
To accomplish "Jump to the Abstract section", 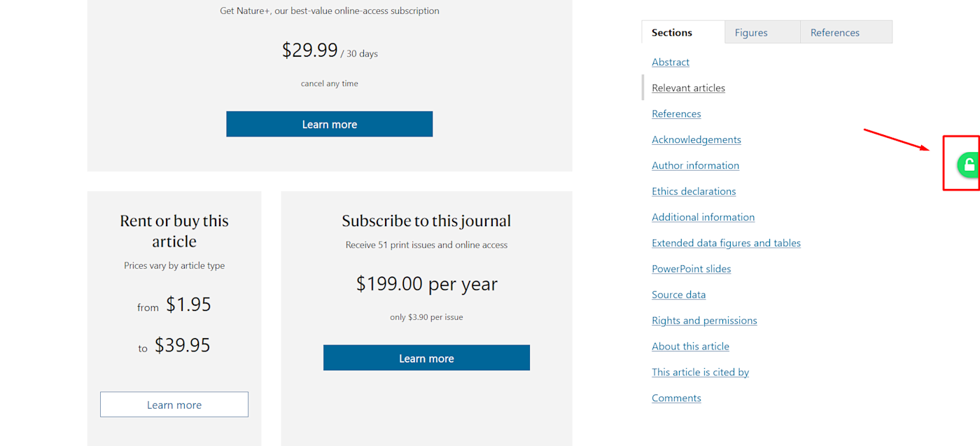I will [x=671, y=62].
